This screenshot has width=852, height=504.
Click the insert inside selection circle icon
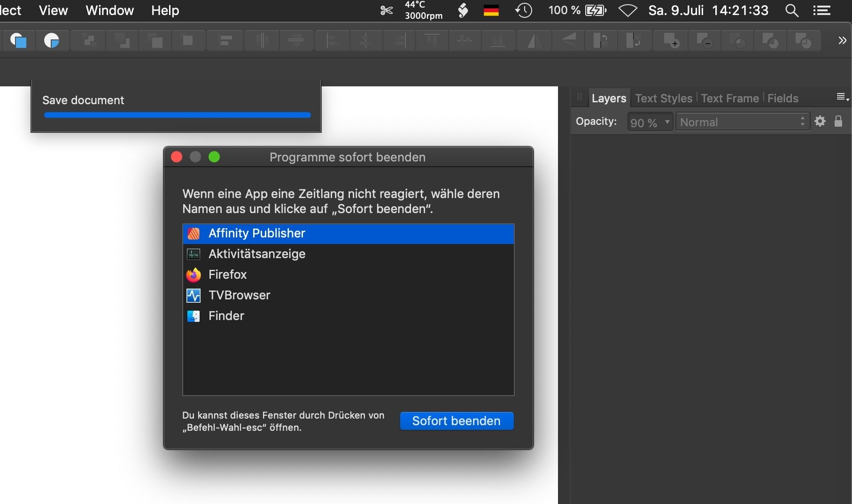[52, 41]
